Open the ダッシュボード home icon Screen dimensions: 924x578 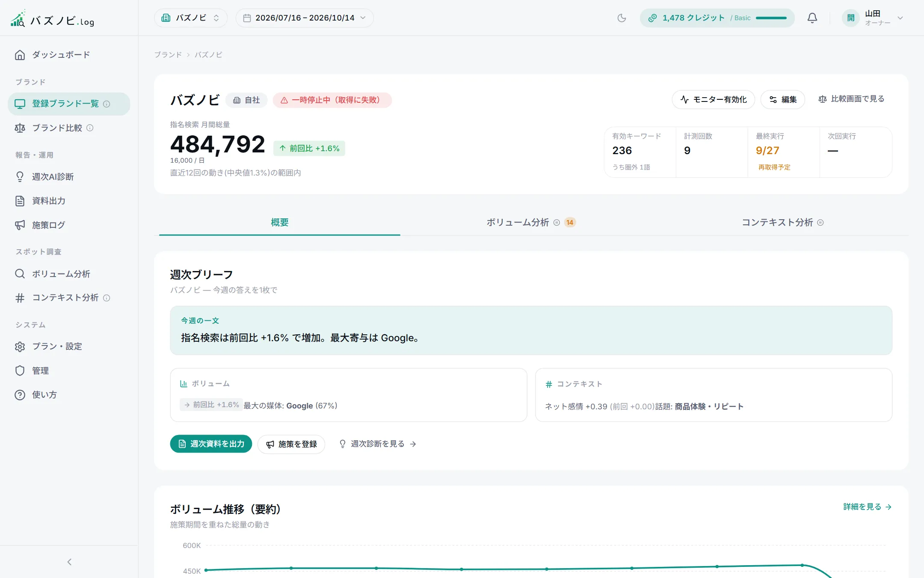(20, 55)
